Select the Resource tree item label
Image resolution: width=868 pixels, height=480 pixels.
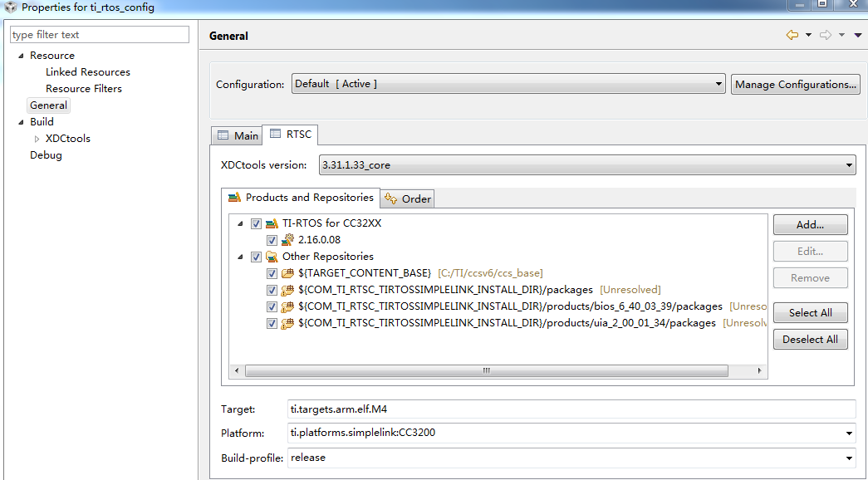coord(52,56)
